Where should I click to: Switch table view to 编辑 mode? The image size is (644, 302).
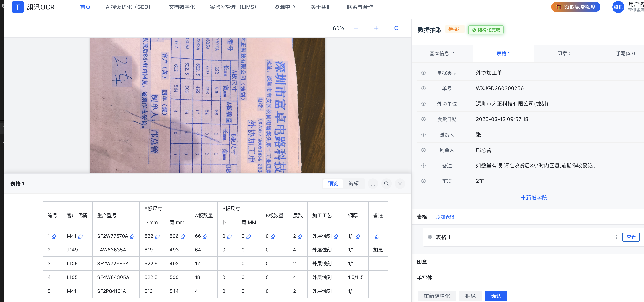pos(353,184)
